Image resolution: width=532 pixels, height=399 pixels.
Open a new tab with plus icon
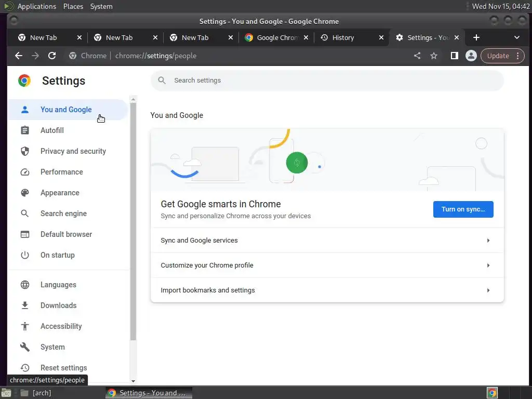(476, 37)
